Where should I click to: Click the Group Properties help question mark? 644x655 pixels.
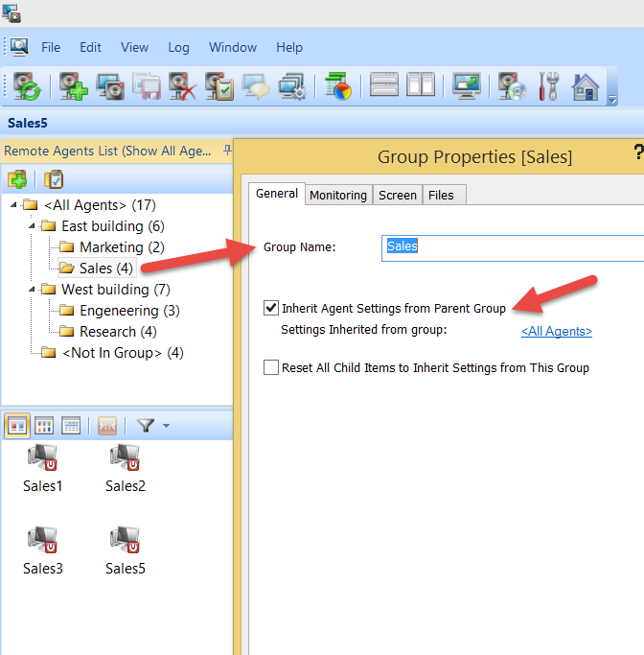click(638, 152)
